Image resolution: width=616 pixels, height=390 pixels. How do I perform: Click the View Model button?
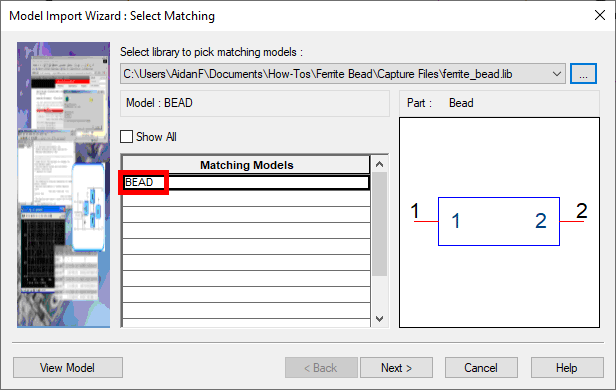pyautogui.click(x=68, y=368)
